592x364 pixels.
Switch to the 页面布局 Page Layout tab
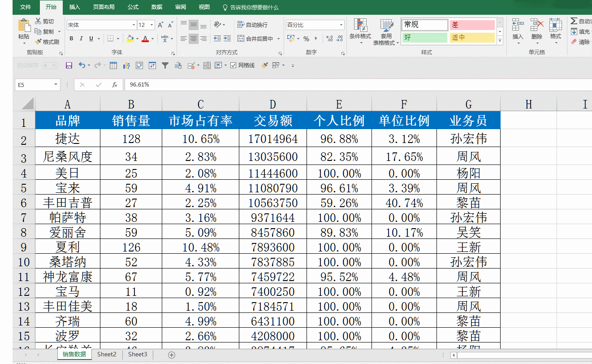(x=104, y=7)
